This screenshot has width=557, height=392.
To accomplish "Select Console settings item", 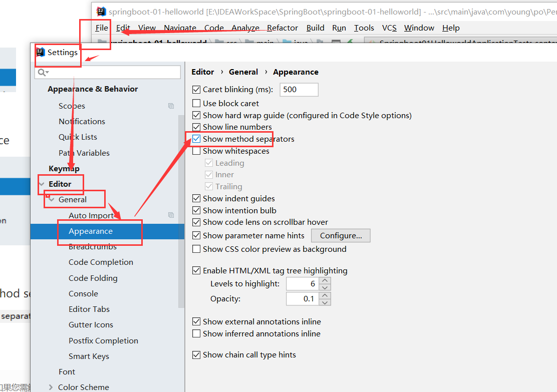I will point(84,294).
